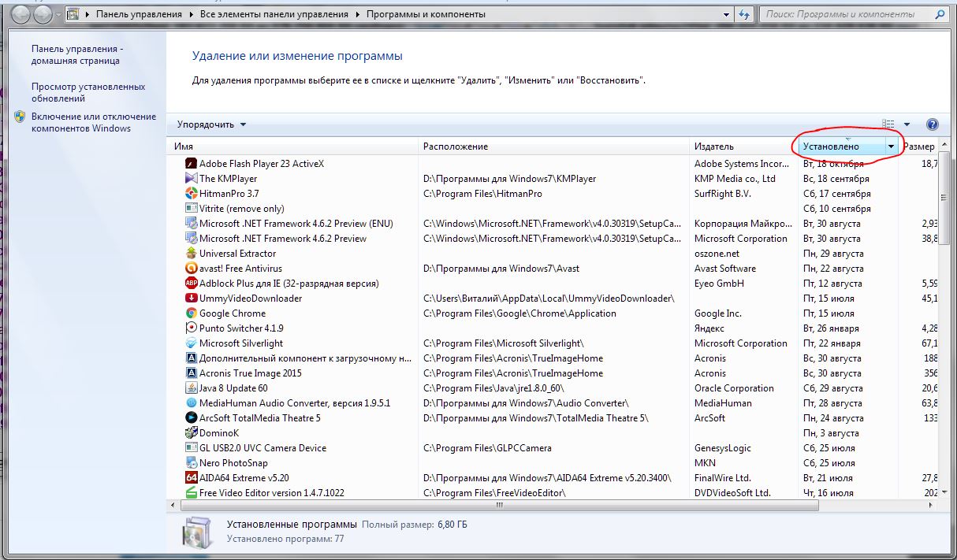Click the Adblock Plus ABP icon
957x560 pixels.
pyautogui.click(x=191, y=284)
